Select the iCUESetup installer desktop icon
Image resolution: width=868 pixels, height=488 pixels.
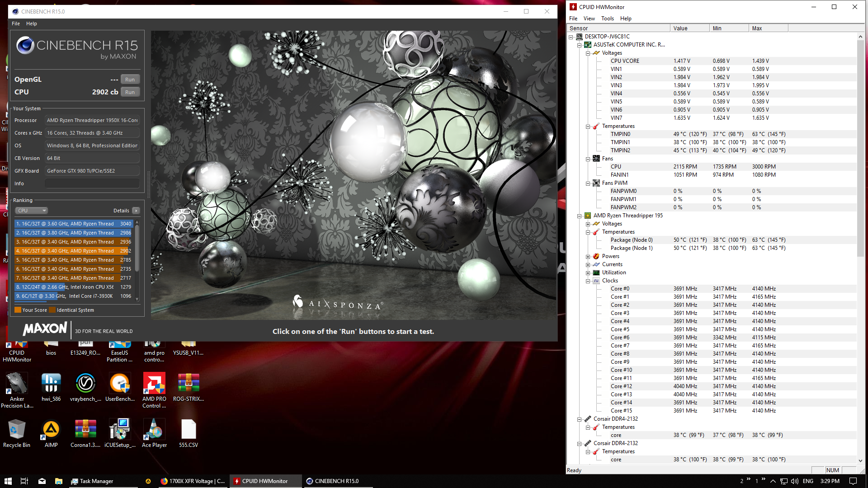point(120,433)
